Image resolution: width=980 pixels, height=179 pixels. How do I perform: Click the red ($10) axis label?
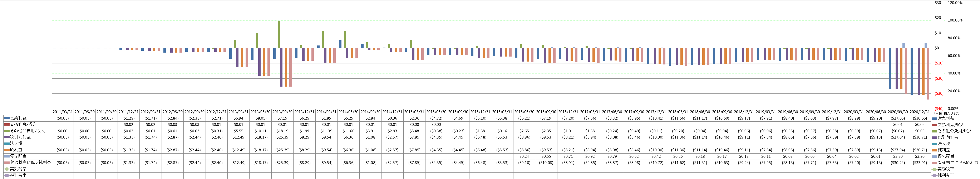click(939, 63)
